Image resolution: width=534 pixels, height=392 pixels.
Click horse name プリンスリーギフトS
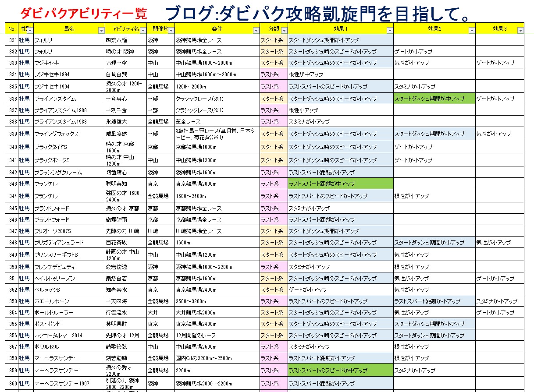[56, 254]
